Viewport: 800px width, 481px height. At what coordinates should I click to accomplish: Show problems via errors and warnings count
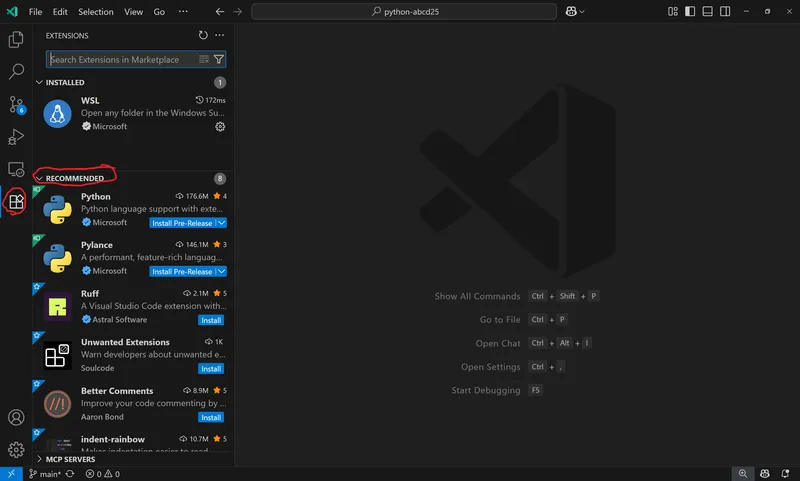(x=103, y=474)
